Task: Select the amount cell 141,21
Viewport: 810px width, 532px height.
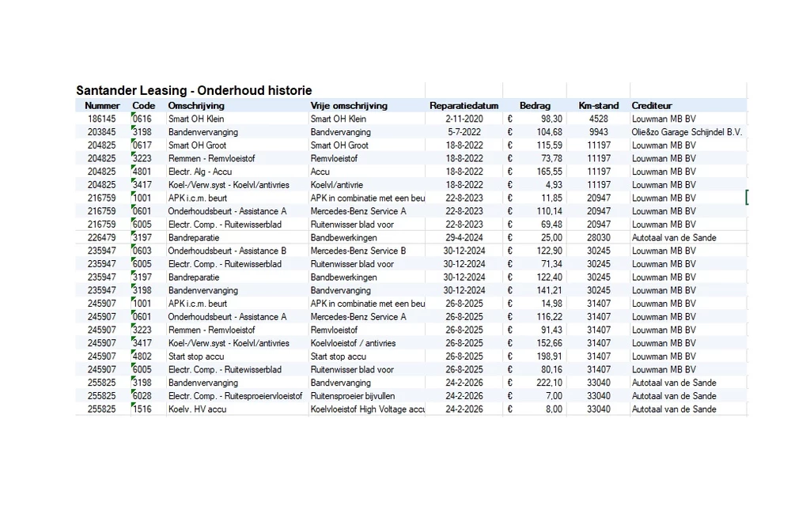Action: (x=549, y=290)
